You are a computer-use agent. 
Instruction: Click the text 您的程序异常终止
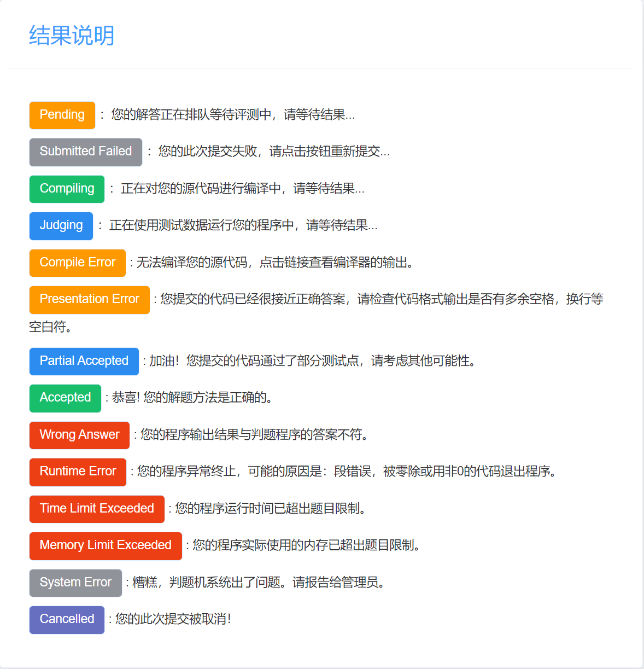186,472
